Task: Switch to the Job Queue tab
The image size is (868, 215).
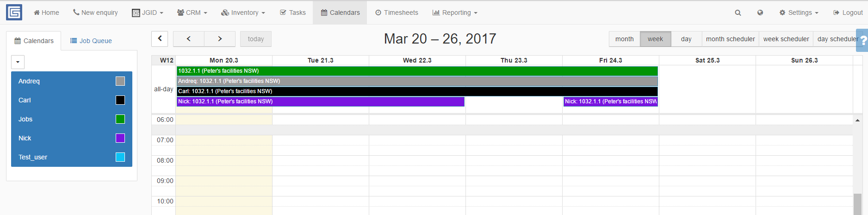Action: coord(91,41)
